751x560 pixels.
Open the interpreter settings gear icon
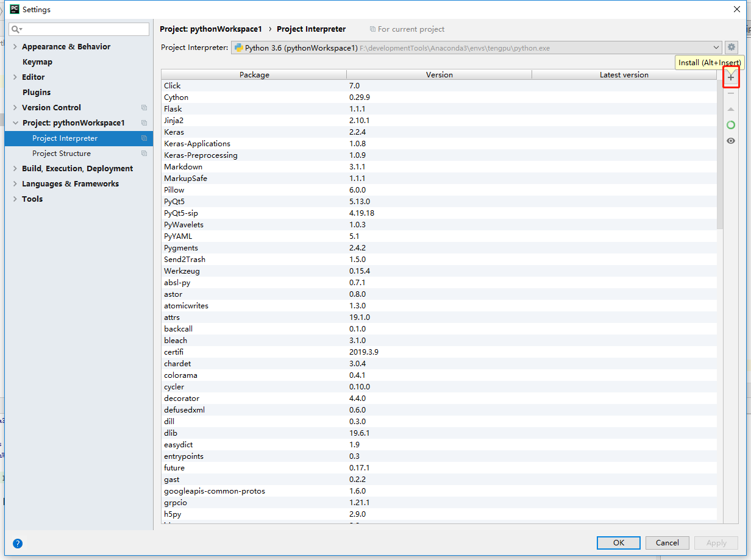731,48
